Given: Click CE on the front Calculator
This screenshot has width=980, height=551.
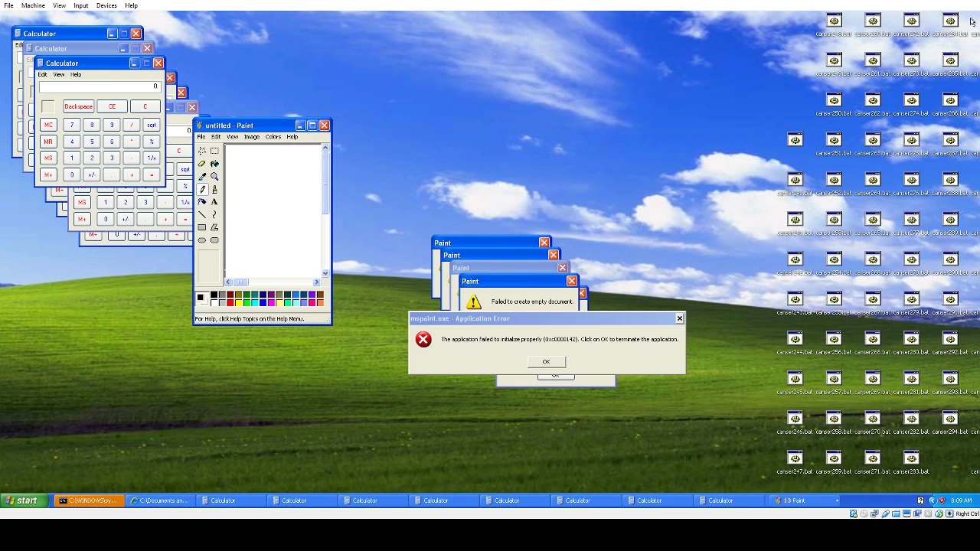Looking at the screenshot, I should (x=112, y=107).
